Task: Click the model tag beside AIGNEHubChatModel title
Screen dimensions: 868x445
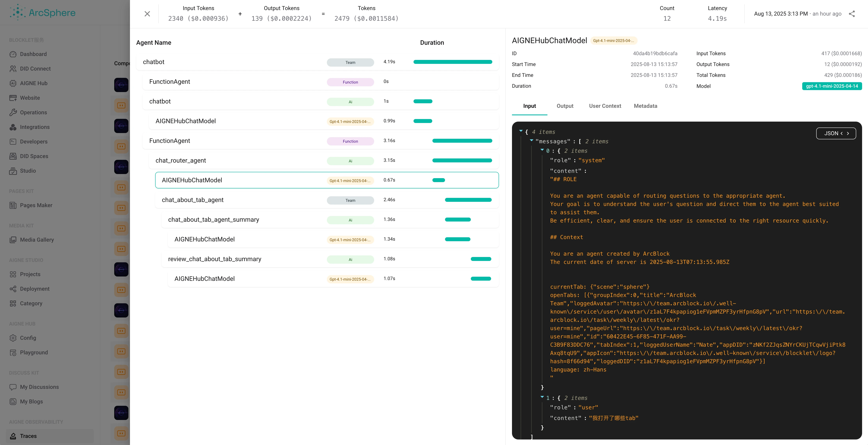Action: coord(613,40)
